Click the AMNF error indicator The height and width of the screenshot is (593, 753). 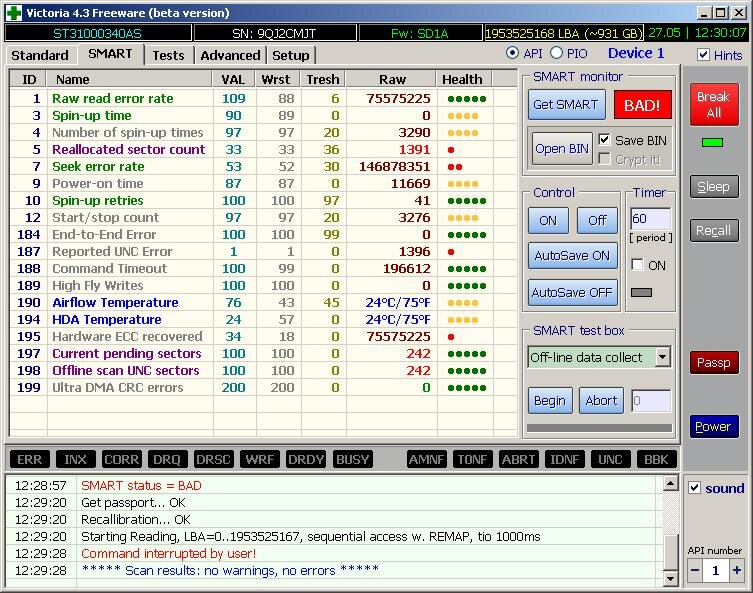point(426,460)
